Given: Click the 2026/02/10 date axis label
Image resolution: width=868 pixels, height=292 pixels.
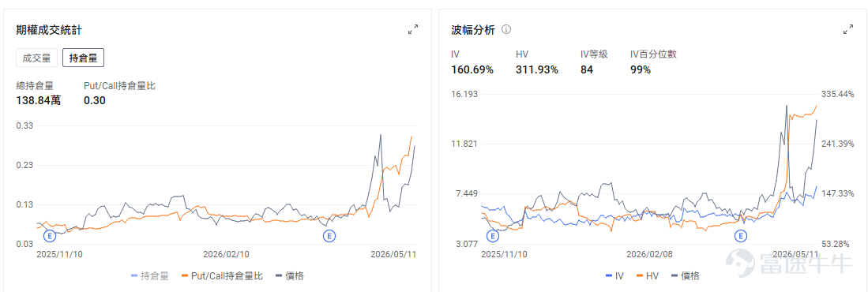Looking at the screenshot, I should pyautogui.click(x=226, y=254).
